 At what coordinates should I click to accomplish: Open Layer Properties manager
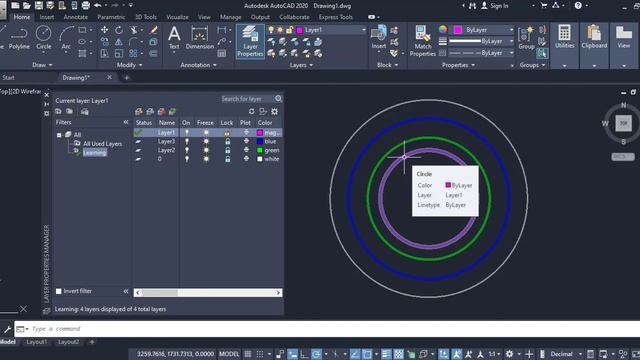coord(250,41)
